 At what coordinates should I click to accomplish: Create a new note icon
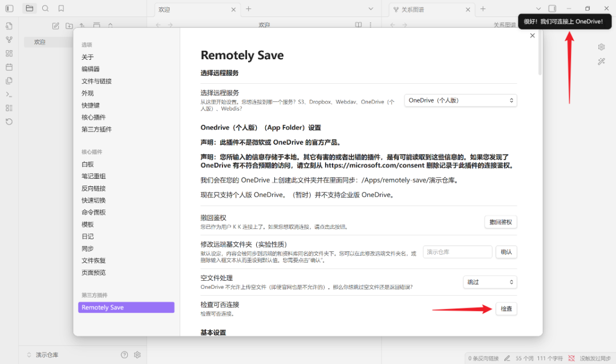[x=56, y=26]
